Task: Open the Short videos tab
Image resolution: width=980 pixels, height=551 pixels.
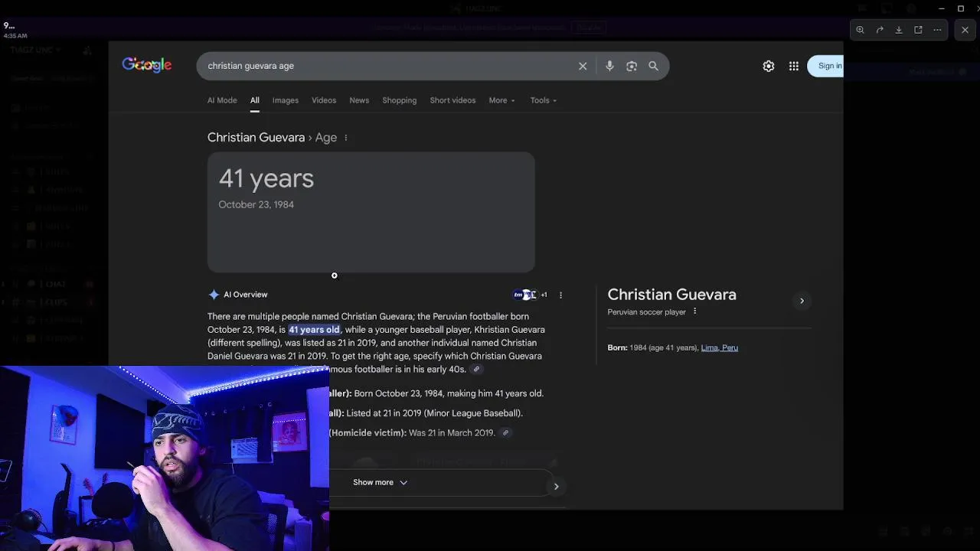Action: pos(452,100)
